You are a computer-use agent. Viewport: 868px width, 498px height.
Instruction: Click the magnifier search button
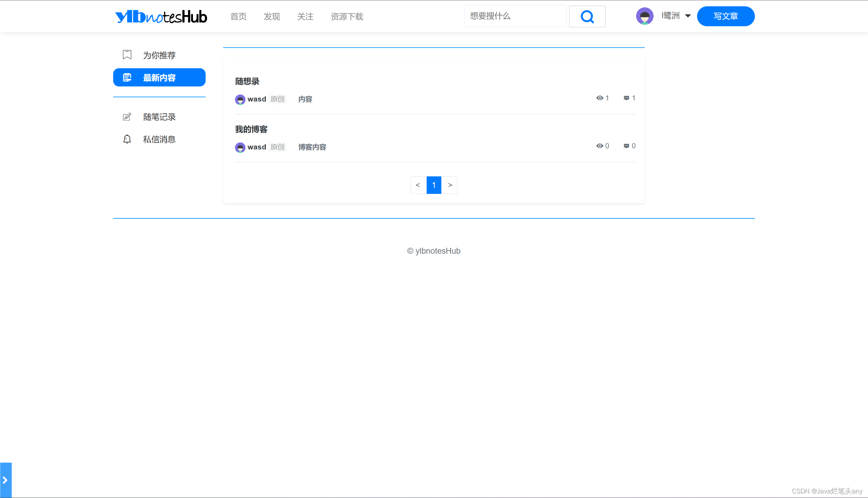(x=587, y=16)
